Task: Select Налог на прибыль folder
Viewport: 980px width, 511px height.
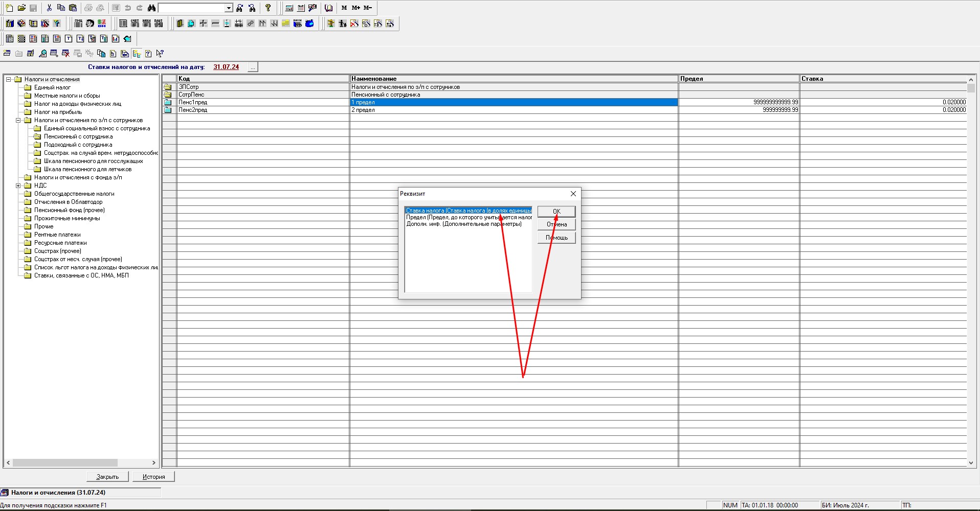Action: 58,112
